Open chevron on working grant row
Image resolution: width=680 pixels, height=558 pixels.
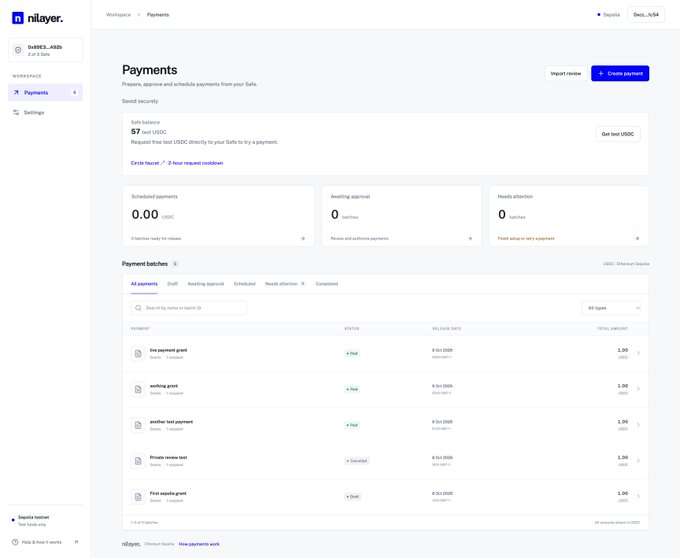pos(638,389)
